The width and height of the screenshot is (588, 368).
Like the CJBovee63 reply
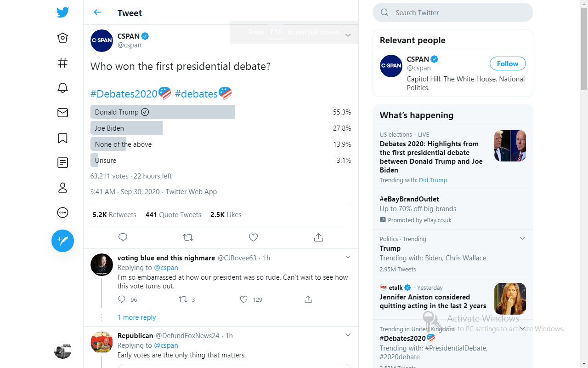coord(244,299)
